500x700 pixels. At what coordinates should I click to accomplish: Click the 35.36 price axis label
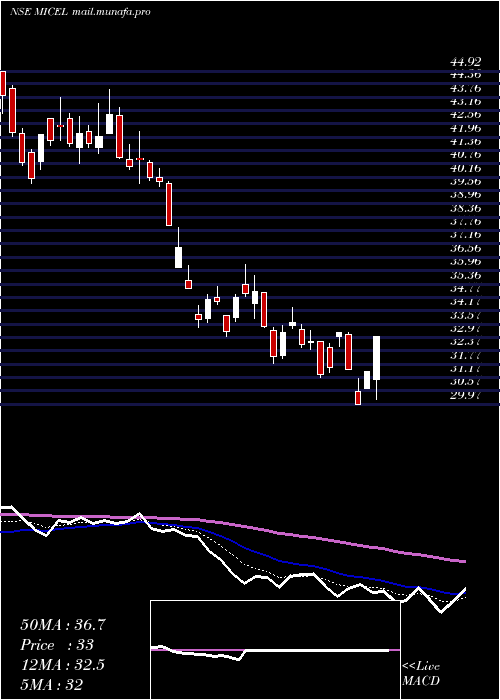(x=465, y=275)
